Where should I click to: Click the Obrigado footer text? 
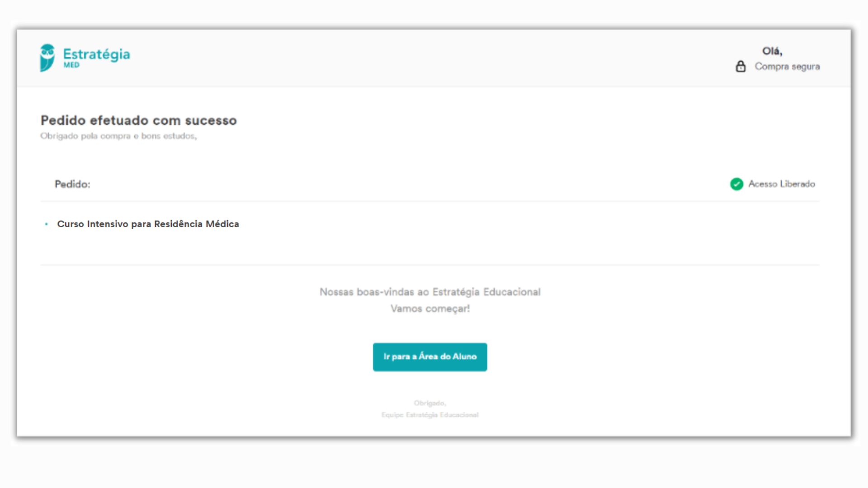click(430, 403)
